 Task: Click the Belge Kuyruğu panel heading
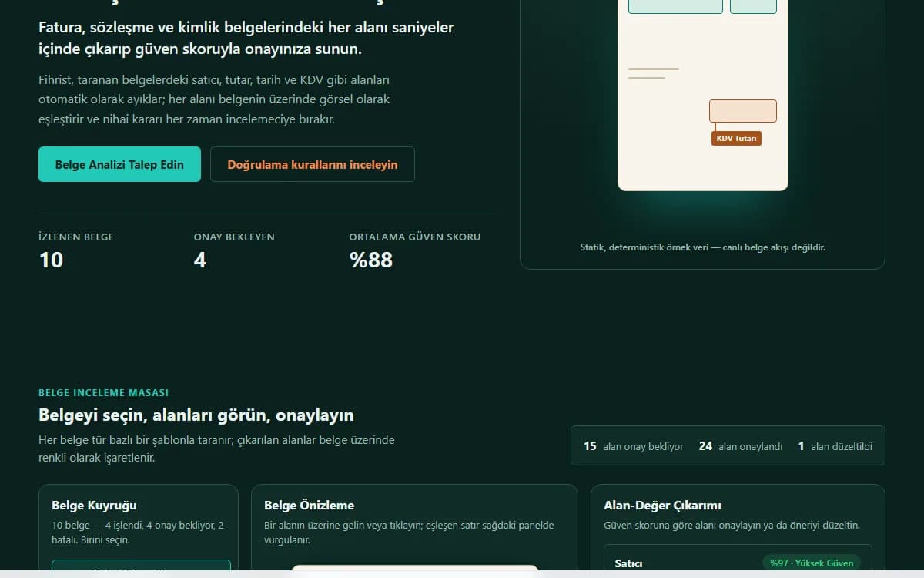pos(94,506)
